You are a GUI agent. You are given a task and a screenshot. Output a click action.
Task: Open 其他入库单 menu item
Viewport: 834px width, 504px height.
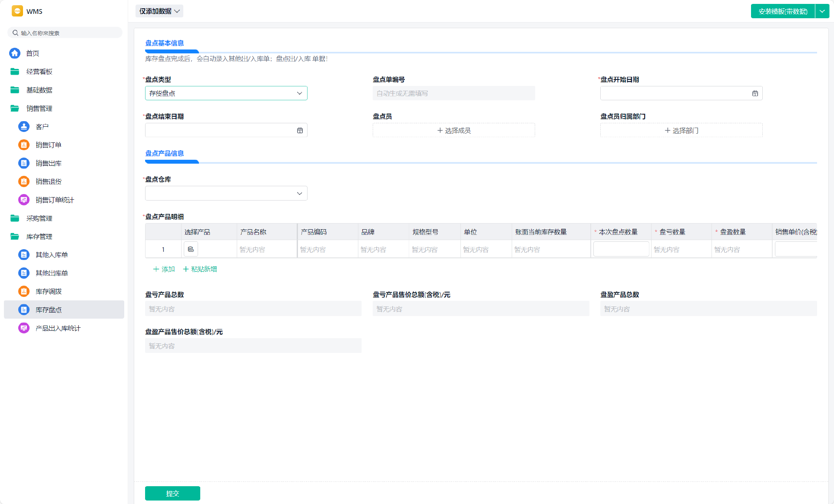51,255
